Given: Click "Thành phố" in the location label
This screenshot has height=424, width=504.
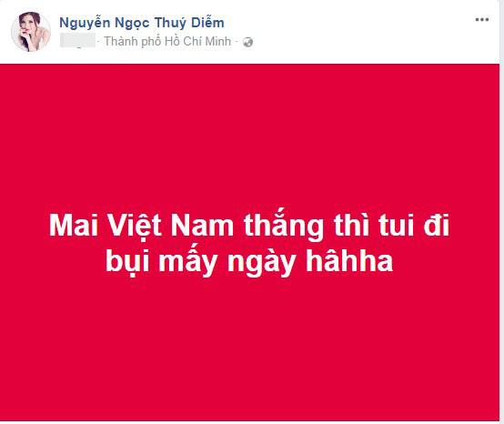Looking at the screenshot, I should (x=133, y=42).
